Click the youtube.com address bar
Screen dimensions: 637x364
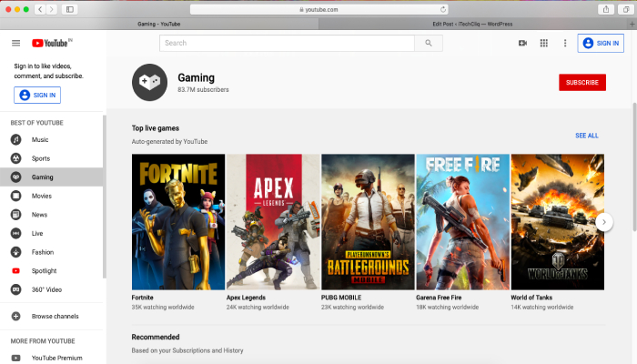(318, 9)
